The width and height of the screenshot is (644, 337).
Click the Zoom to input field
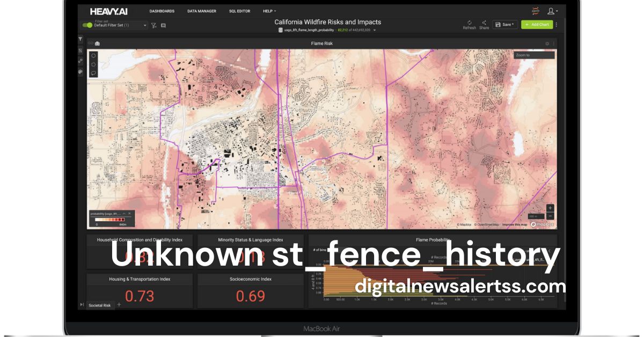[534, 55]
